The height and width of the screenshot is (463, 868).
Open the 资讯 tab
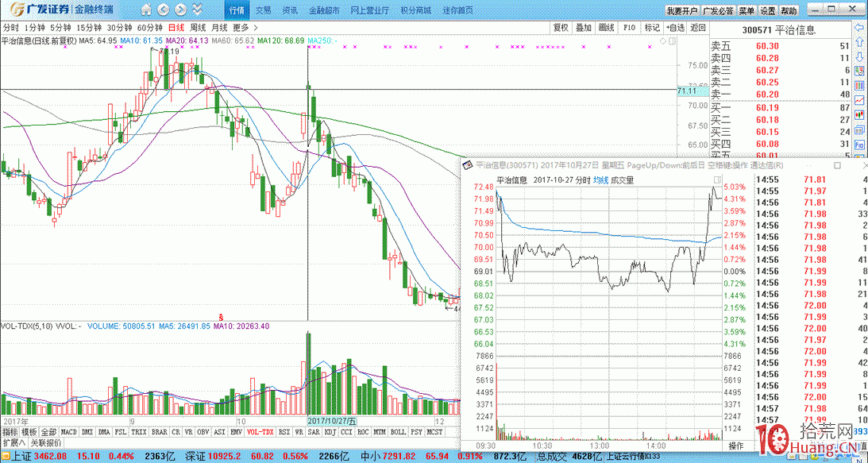290,10
